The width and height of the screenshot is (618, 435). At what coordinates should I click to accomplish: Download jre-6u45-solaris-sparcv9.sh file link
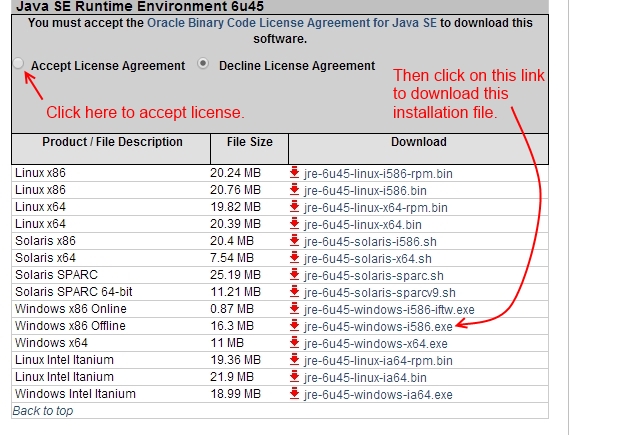pos(380,292)
